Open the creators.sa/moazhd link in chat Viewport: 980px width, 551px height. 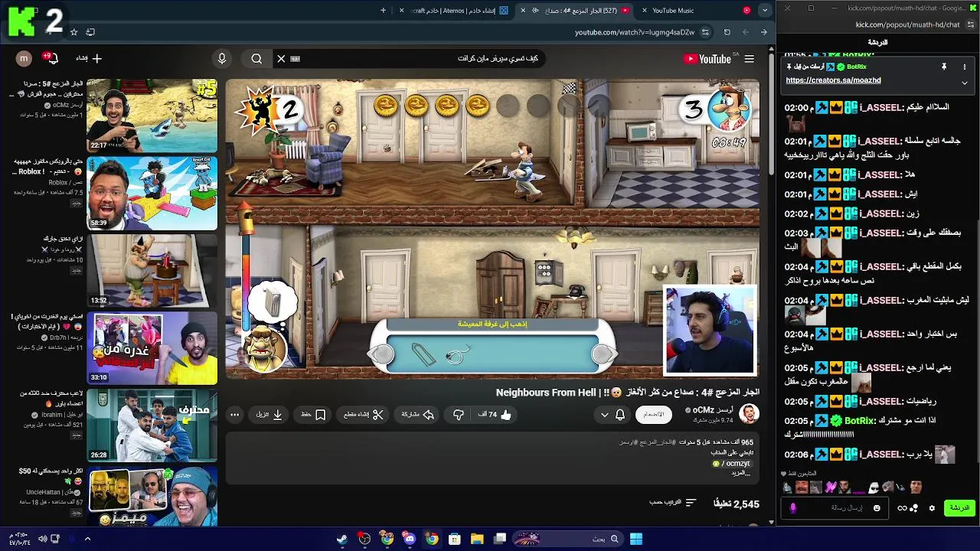pyautogui.click(x=833, y=80)
